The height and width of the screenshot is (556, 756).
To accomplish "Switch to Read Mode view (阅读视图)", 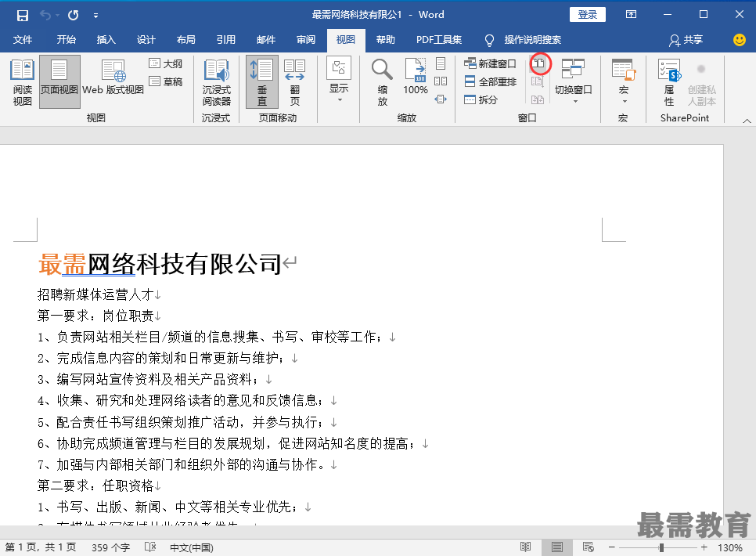I will point(22,82).
